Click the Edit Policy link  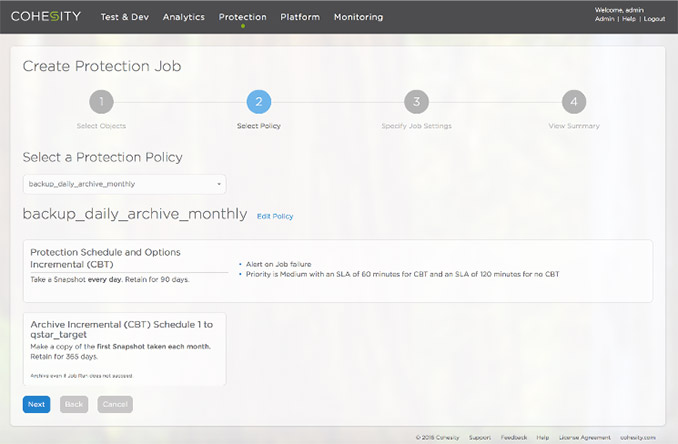275,216
